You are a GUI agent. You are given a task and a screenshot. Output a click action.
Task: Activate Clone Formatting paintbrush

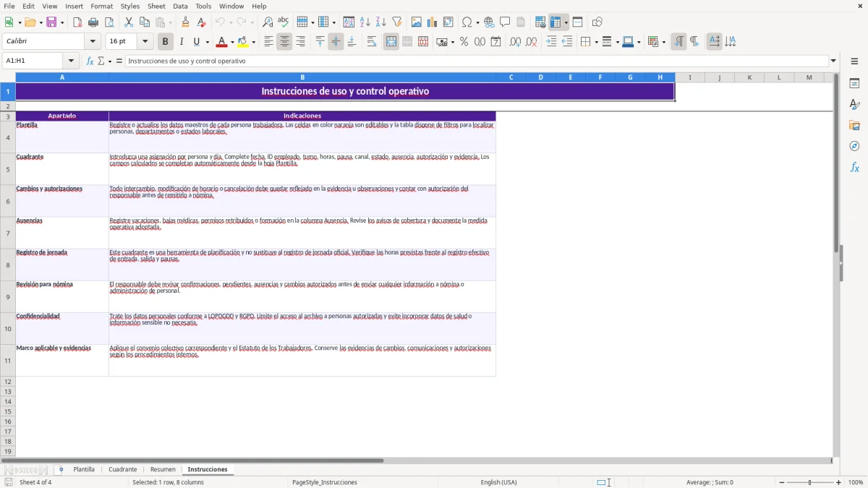185,22
